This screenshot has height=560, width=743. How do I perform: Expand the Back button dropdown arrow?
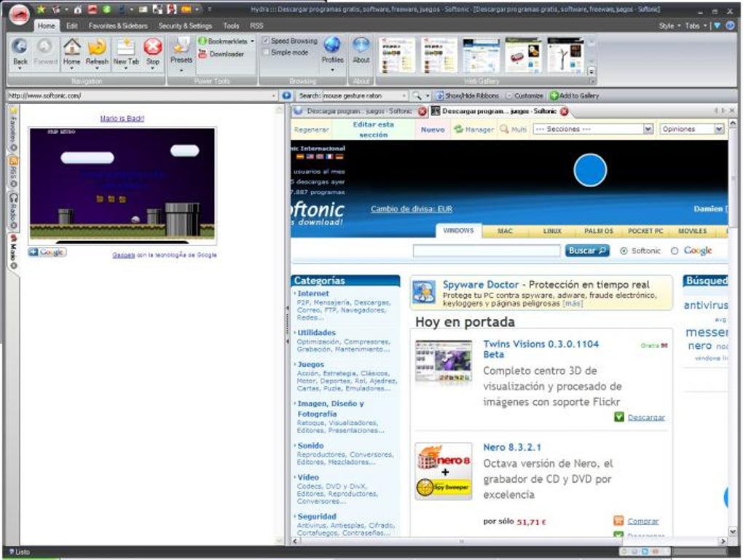[20, 68]
